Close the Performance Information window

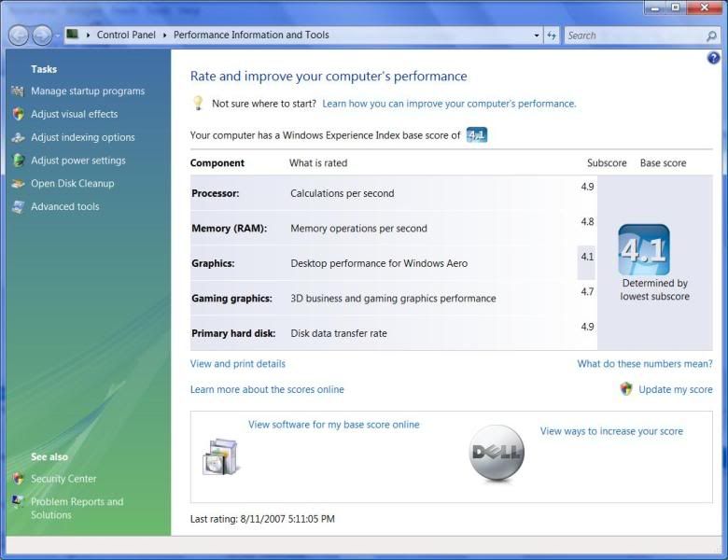pos(705,7)
